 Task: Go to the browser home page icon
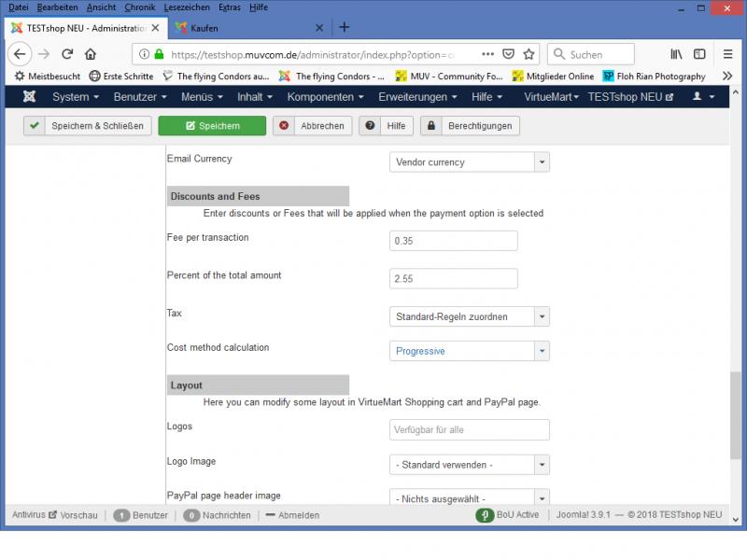tap(91, 54)
